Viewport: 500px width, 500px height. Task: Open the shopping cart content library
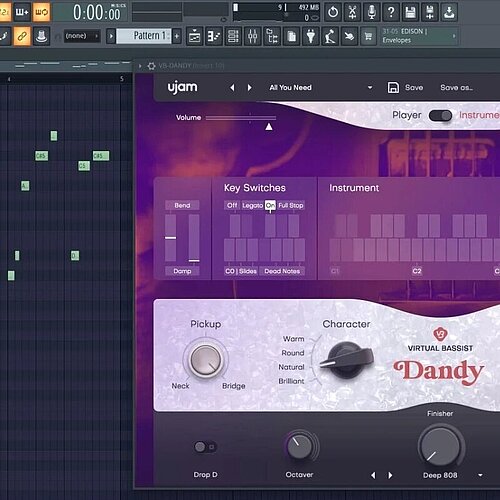pyautogui.click(x=368, y=36)
